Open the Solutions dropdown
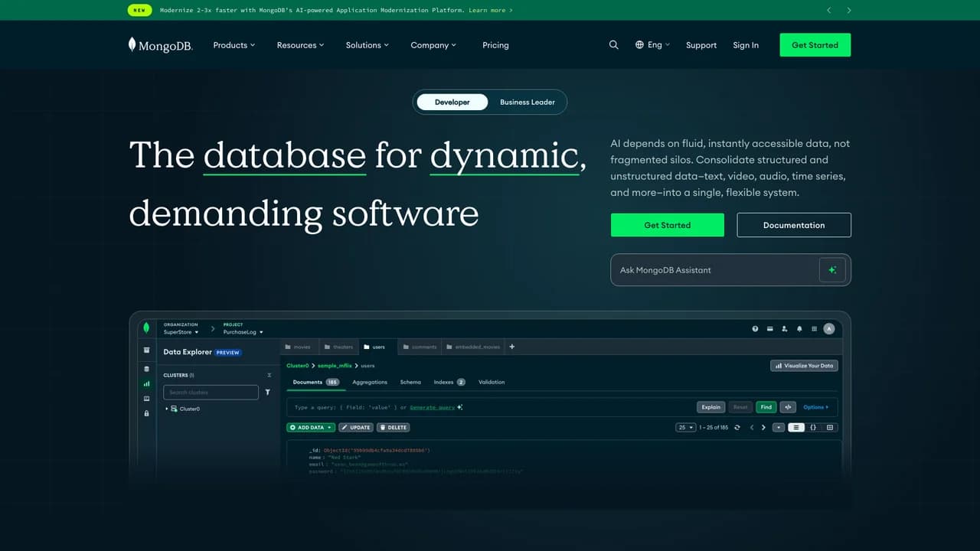Image resolution: width=980 pixels, height=551 pixels. coord(367,45)
